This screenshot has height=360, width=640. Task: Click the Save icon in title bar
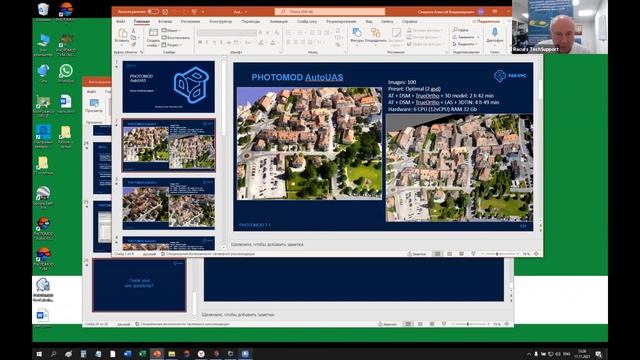point(165,11)
